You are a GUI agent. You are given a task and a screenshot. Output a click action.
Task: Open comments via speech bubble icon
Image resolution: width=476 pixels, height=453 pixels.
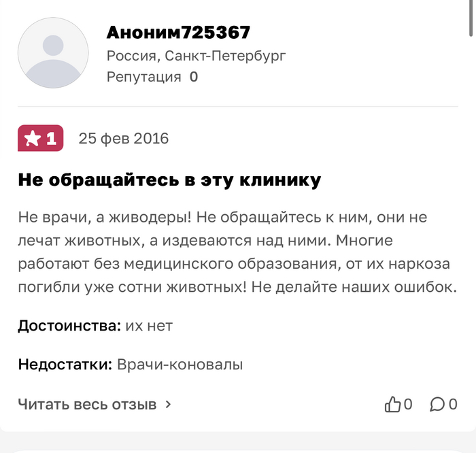point(437,405)
